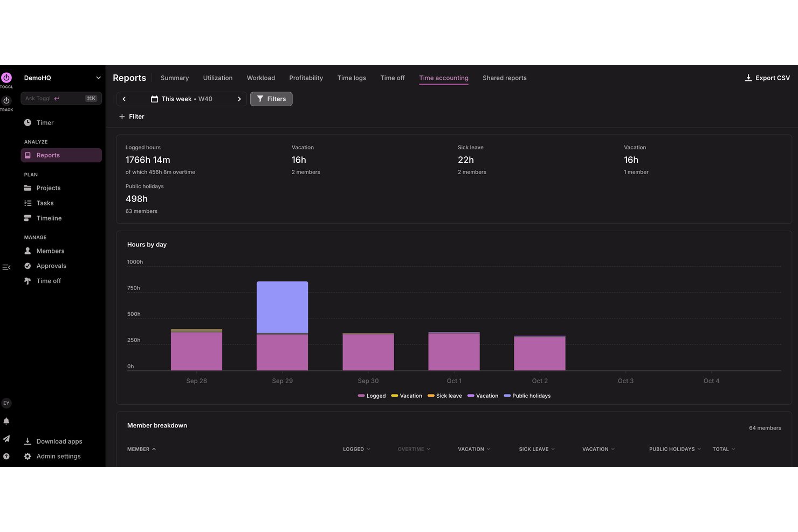Open notifications bell
This screenshot has height=532, width=798.
pos(6,421)
